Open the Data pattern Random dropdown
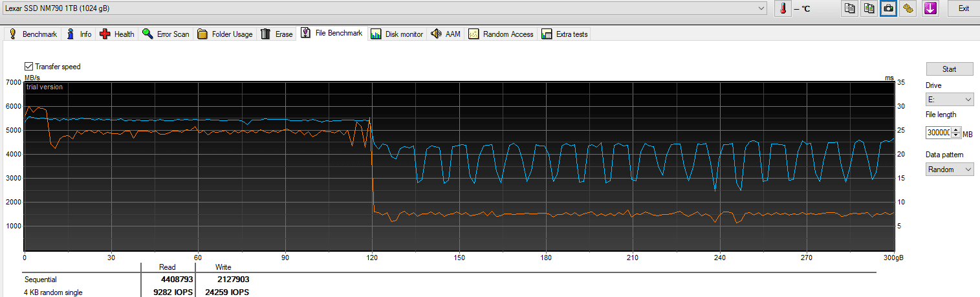 point(950,169)
